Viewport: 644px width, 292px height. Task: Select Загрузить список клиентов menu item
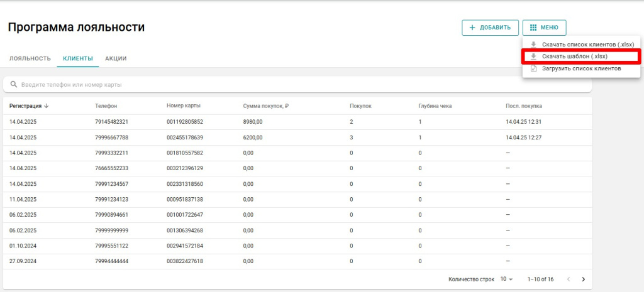pyautogui.click(x=581, y=68)
